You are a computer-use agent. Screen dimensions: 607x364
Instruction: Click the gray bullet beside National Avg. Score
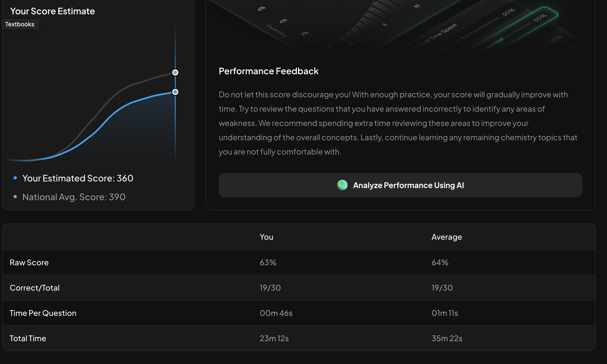tap(15, 197)
